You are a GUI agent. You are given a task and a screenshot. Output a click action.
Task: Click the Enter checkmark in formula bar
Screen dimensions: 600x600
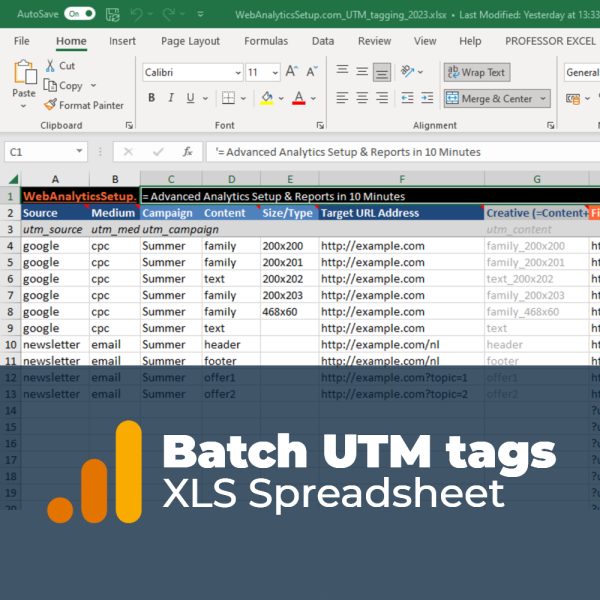[158, 152]
